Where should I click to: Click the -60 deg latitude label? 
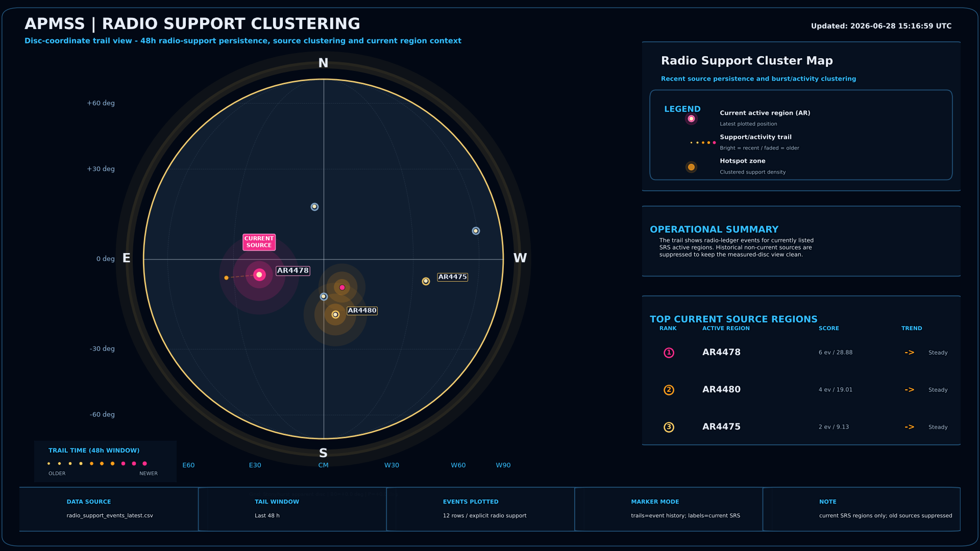tap(102, 415)
